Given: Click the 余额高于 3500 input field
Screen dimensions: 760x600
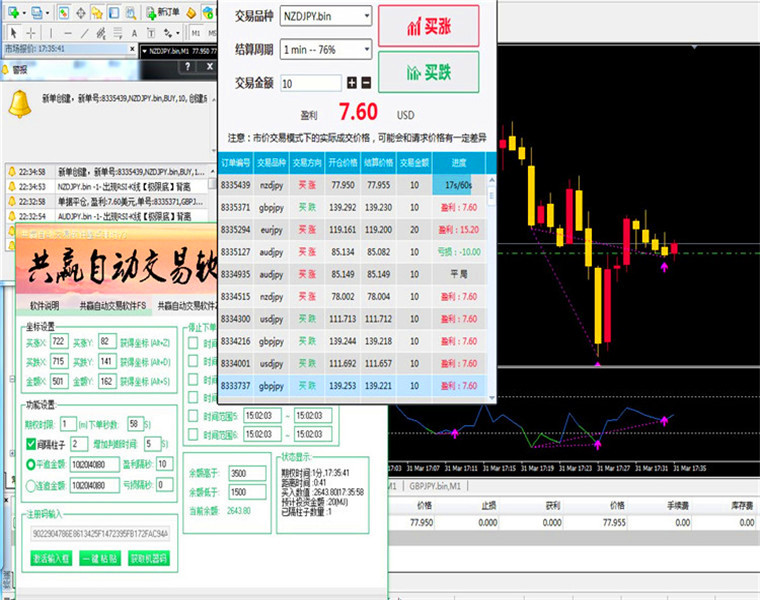Looking at the screenshot, I should [247, 473].
